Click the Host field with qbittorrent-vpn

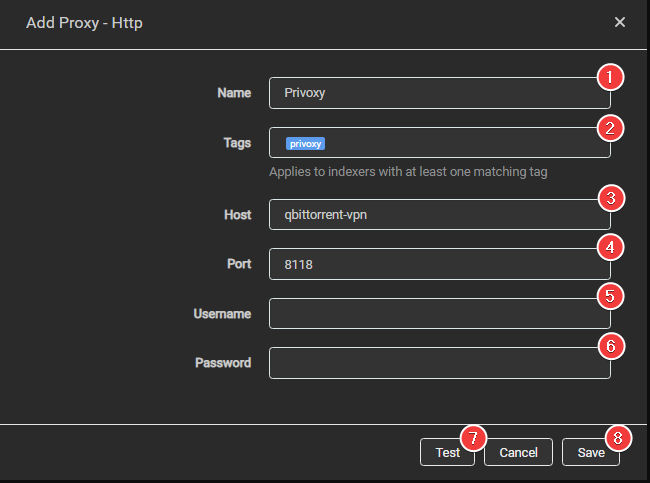coord(430,214)
